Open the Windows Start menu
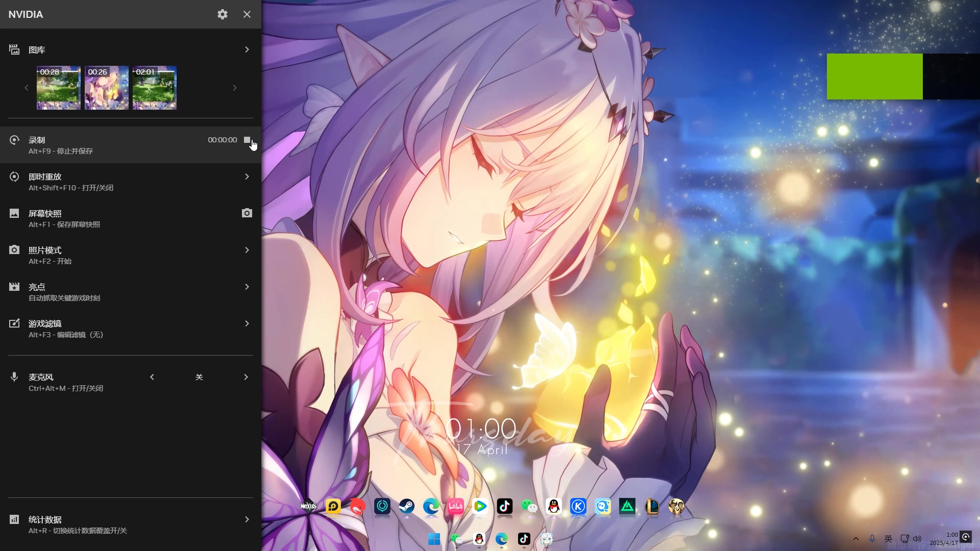The image size is (980, 551). 434,539
